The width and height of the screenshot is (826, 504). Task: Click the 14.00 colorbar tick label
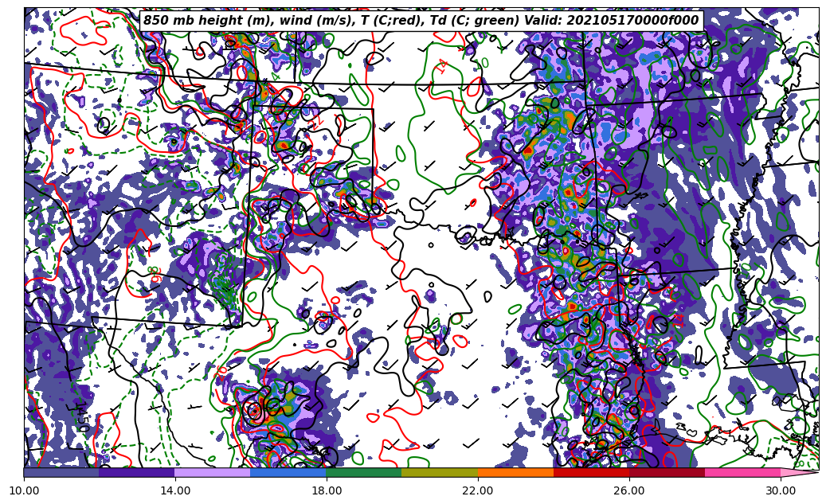click(175, 491)
